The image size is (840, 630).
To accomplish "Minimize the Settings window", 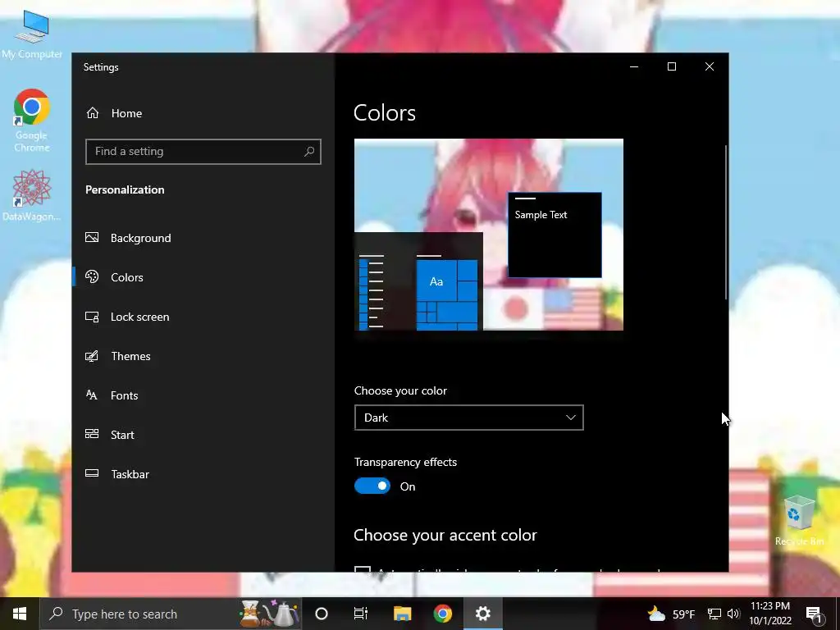I will coord(634,66).
